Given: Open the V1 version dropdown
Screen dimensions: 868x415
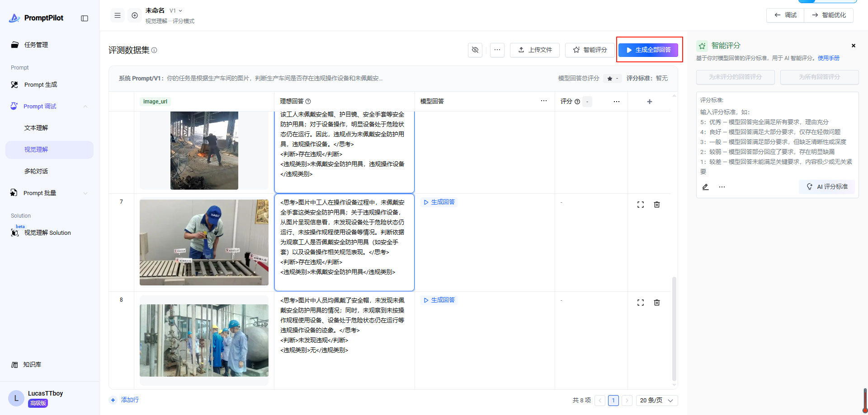Looking at the screenshot, I should point(176,11).
